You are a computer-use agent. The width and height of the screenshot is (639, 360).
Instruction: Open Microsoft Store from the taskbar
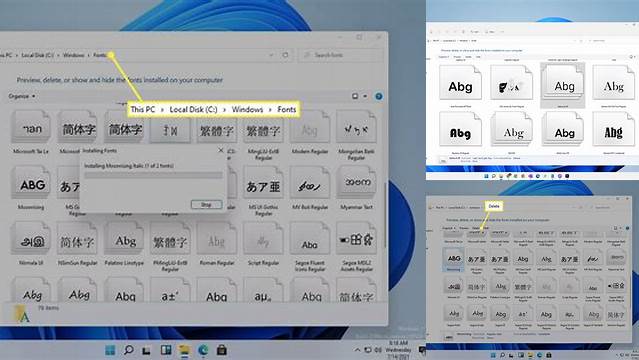(x=222, y=350)
